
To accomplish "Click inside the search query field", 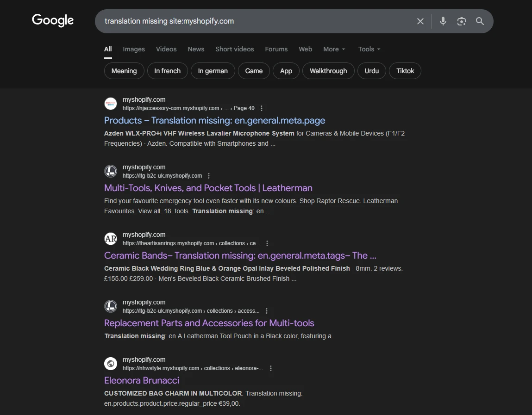I will tap(255, 21).
